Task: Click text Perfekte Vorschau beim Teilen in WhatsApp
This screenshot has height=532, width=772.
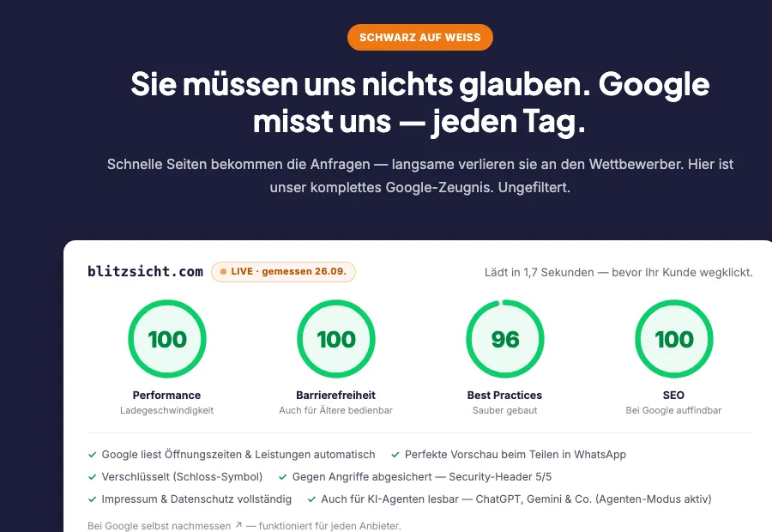Action: 516,455
